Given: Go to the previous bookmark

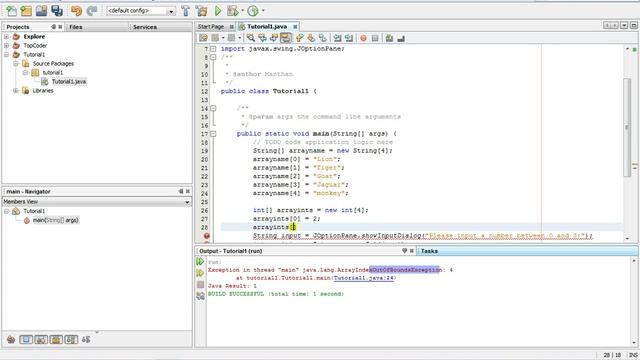Looking at the screenshot, I should coord(300,38).
